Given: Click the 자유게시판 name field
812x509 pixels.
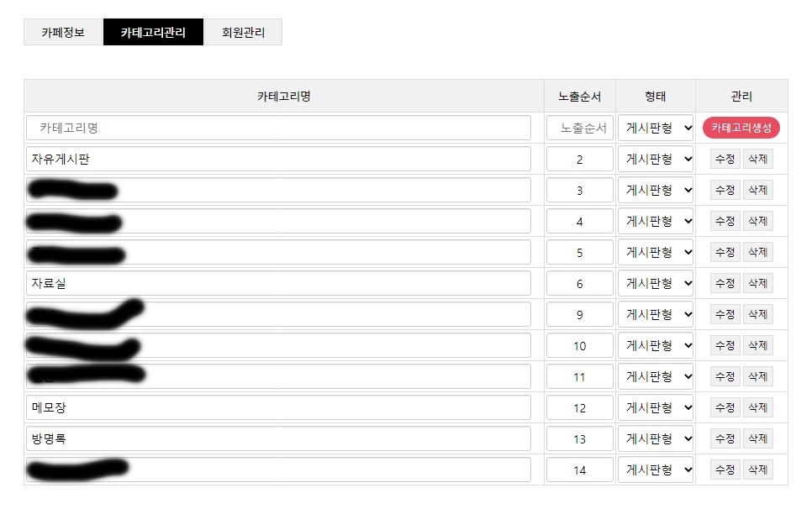Looking at the screenshot, I should [x=279, y=159].
